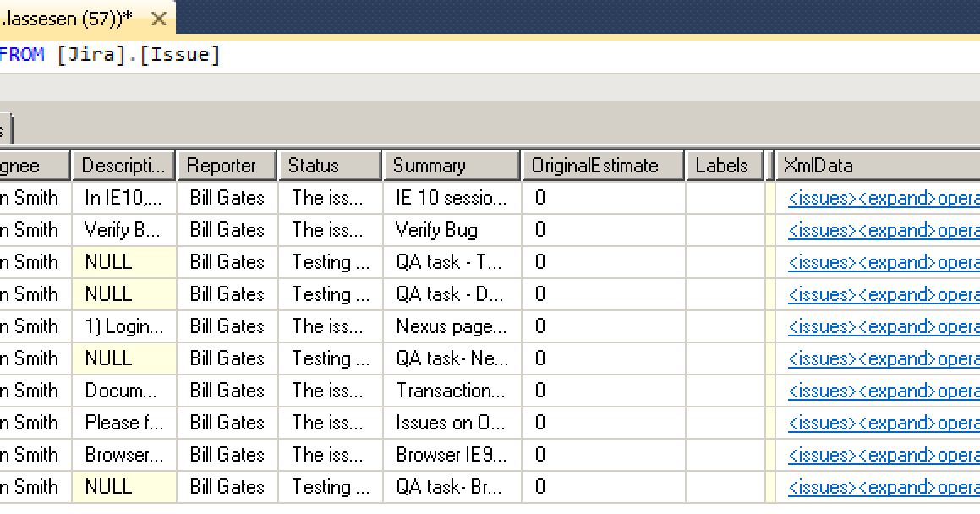Select the Description column header
Viewport: 980px width, 514px height.
click(x=123, y=165)
